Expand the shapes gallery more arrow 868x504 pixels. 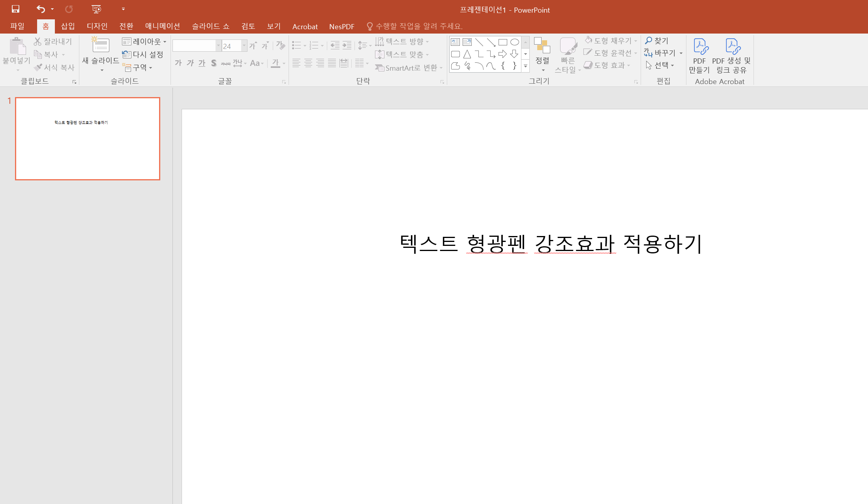click(525, 66)
